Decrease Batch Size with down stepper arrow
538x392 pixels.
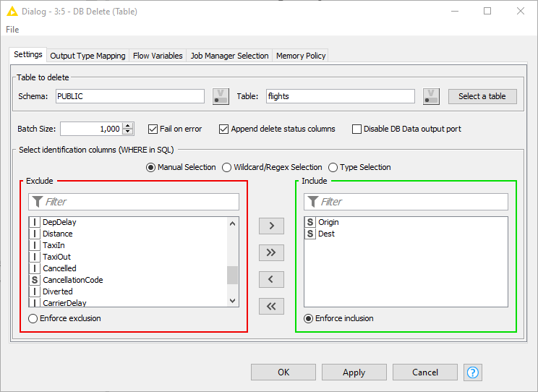[x=128, y=132]
